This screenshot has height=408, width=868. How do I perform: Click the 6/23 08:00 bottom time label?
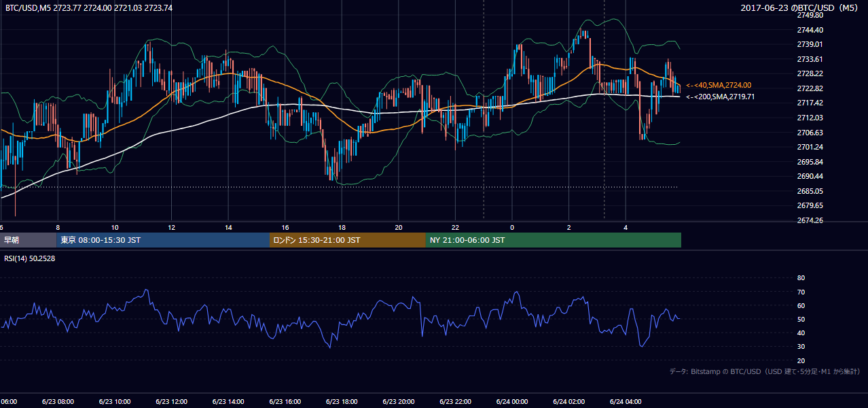pos(58,401)
